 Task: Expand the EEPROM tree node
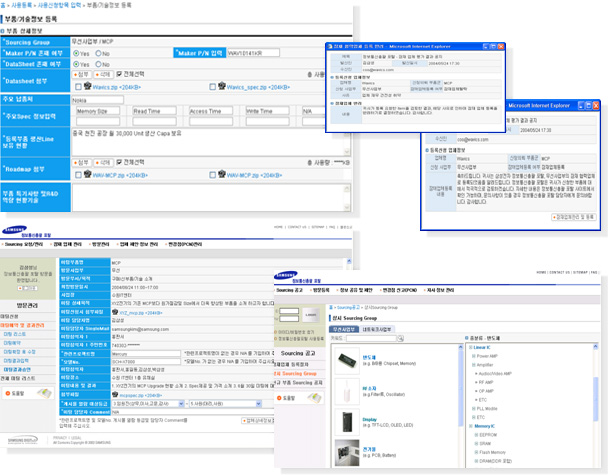[476, 435]
